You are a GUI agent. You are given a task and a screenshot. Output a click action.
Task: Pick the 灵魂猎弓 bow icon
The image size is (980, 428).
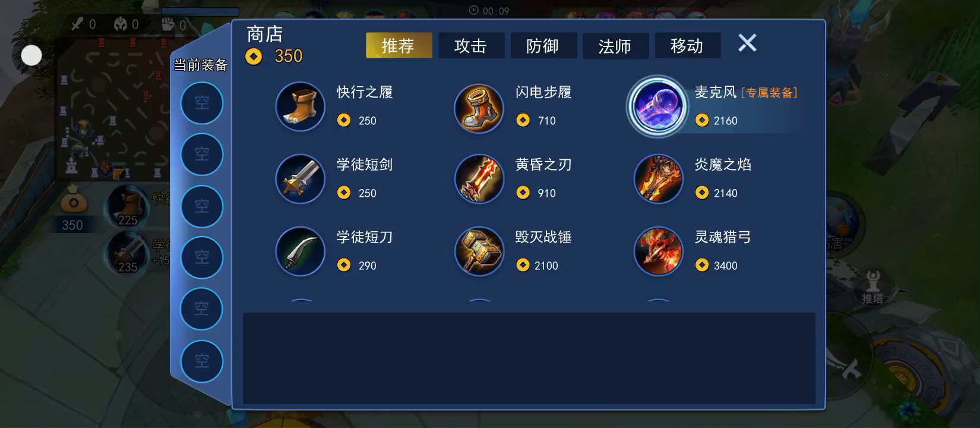658,251
